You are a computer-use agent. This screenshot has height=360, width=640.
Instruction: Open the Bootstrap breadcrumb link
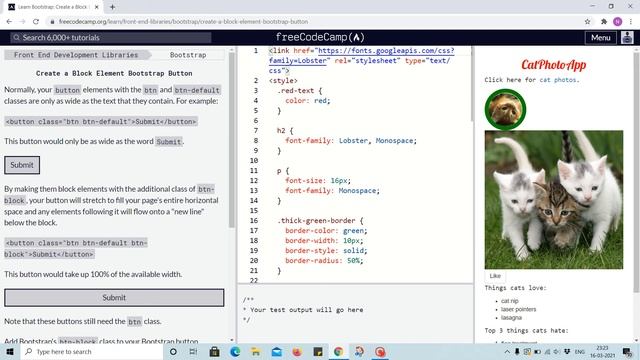pos(188,55)
